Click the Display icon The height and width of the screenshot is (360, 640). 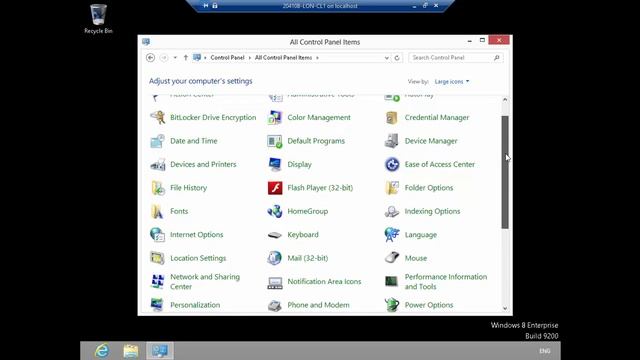(275, 164)
